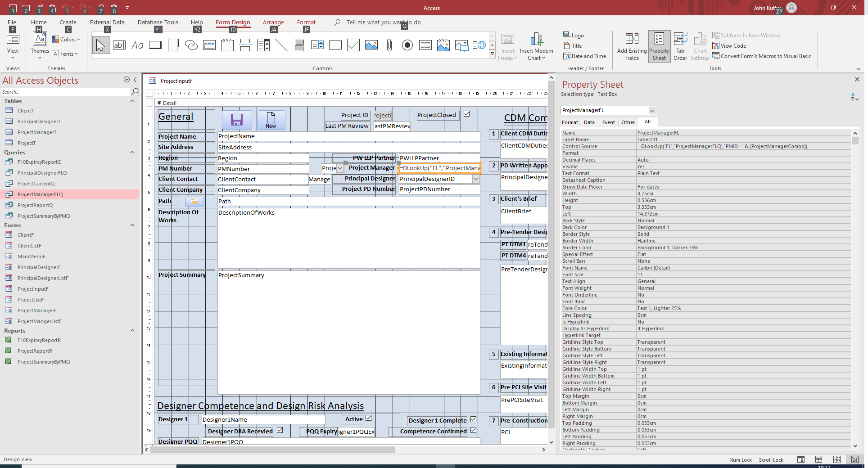Pick the Rectangle control
Screen dimensions: 868x468
point(335,45)
